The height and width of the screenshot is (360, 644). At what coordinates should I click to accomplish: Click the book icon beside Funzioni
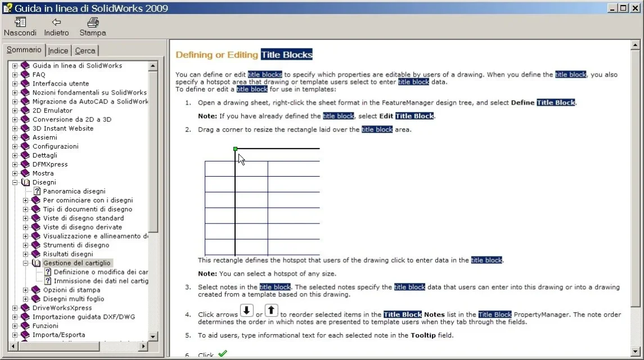(25, 326)
